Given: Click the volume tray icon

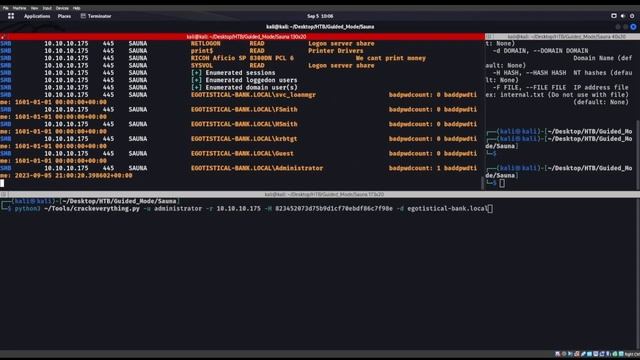Looking at the screenshot, I should point(623,16).
